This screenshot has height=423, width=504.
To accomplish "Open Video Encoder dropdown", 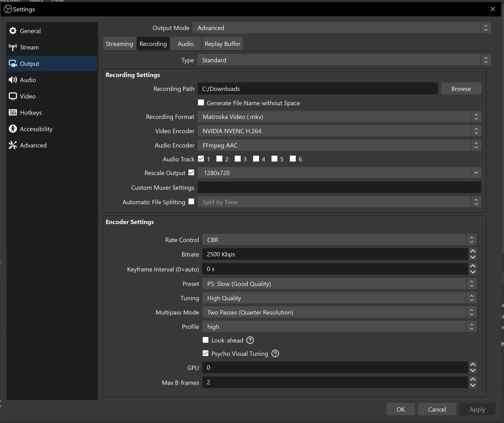I will click(x=339, y=131).
